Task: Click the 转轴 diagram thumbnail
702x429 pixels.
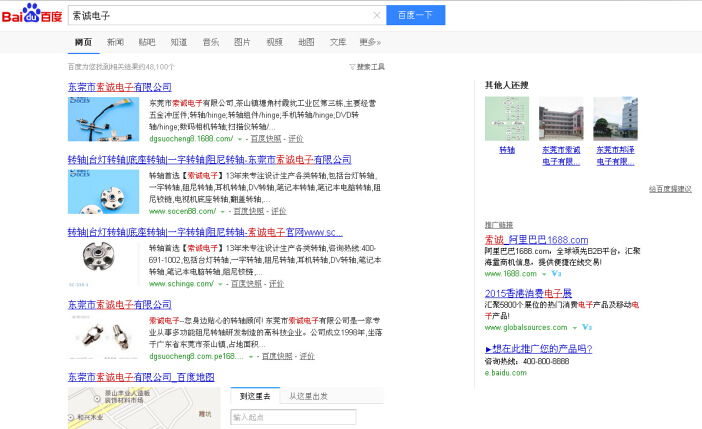Action: [x=507, y=119]
